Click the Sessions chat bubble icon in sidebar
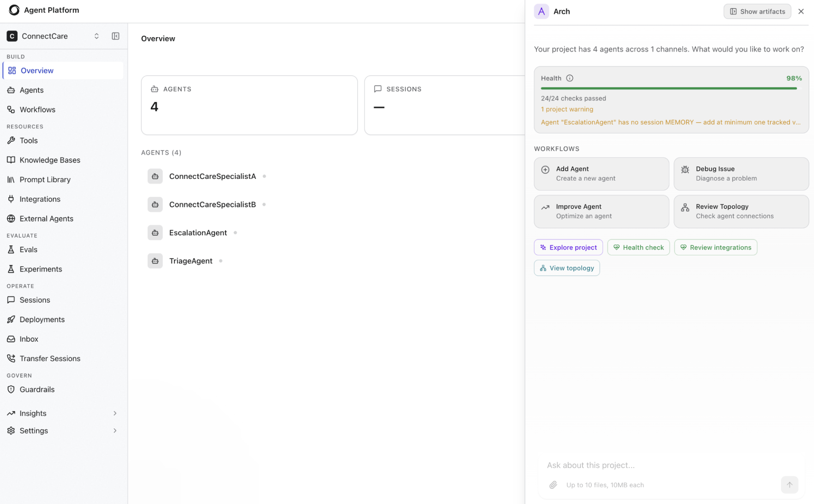This screenshot has height=504, width=814. point(11,300)
